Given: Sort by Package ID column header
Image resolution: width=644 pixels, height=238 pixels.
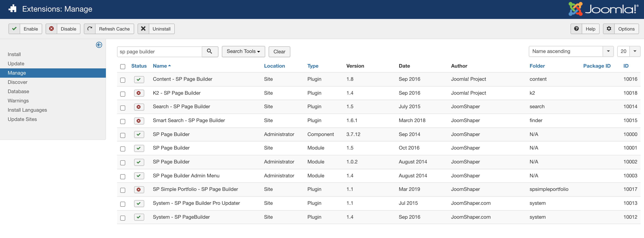Looking at the screenshot, I should click(597, 66).
